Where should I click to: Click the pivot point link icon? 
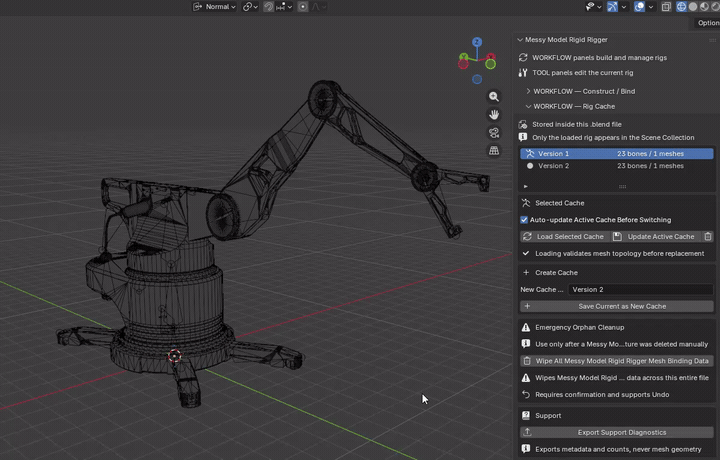point(248,6)
